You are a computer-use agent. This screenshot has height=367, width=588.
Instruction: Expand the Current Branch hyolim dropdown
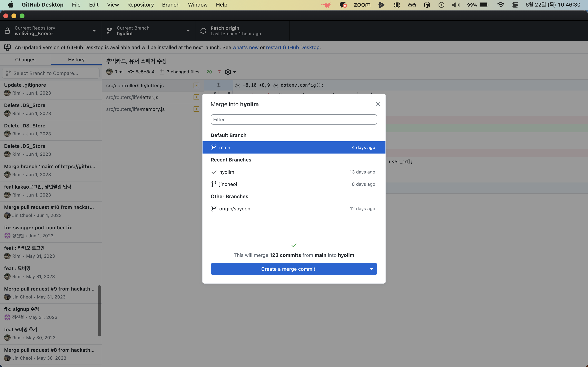coord(188,31)
